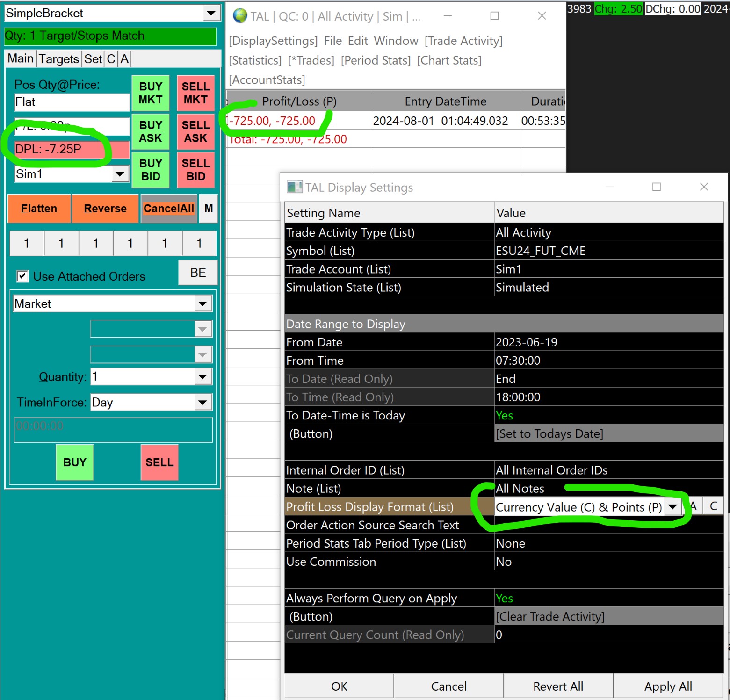Click the green BUY button at bottom
The width and height of the screenshot is (730, 700).
coord(75,462)
